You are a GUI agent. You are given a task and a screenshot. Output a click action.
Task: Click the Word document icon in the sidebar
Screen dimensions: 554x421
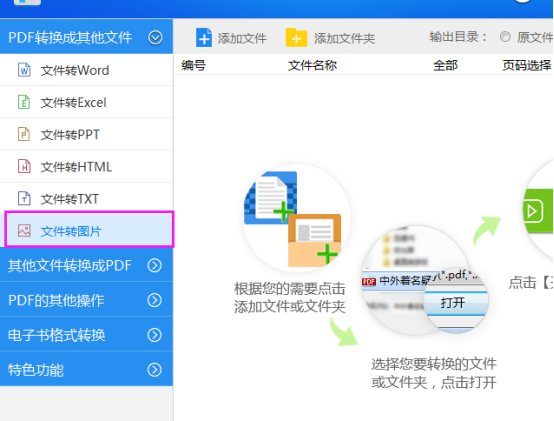24,70
